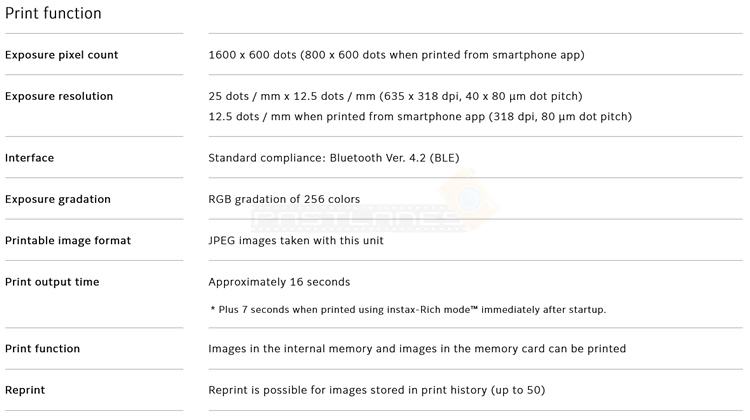Click the "1600 x 600 dots" specification text

[396, 55]
